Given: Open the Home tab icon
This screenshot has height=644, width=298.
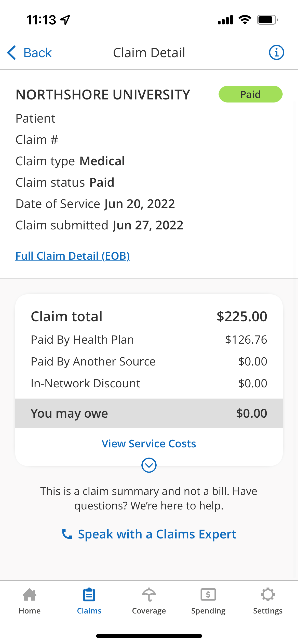Looking at the screenshot, I should click(30, 595).
